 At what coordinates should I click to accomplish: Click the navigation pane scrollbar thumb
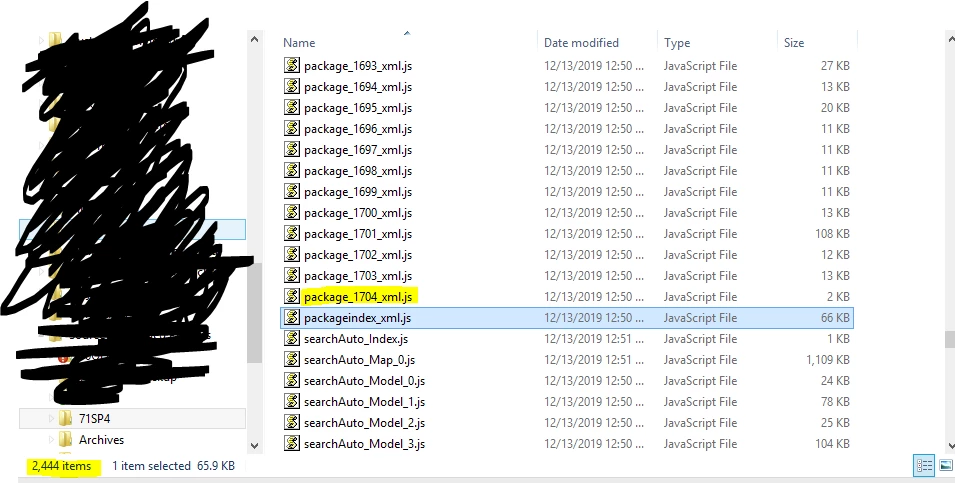click(255, 313)
